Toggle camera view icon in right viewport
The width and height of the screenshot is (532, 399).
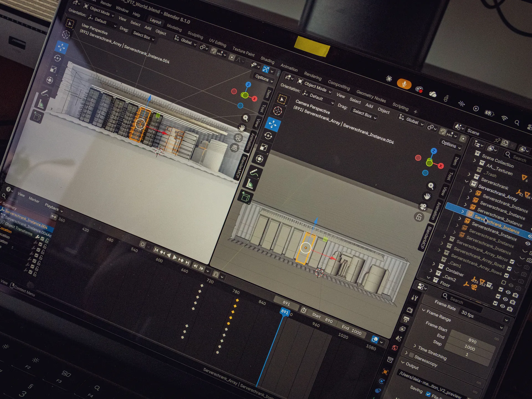(423, 206)
